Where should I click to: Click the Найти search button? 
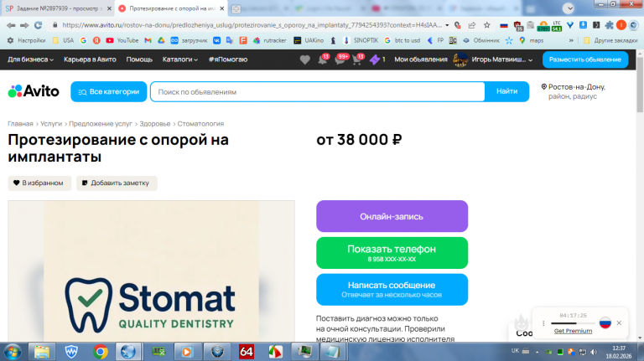(x=506, y=91)
